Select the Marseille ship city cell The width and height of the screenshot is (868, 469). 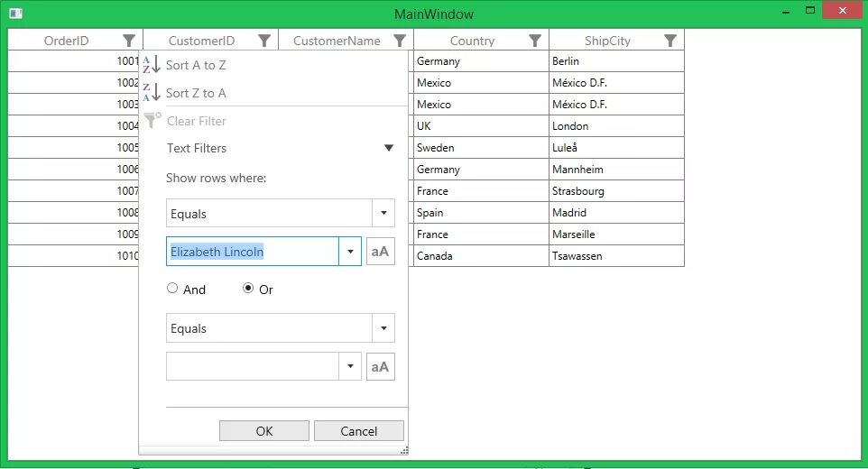point(616,234)
